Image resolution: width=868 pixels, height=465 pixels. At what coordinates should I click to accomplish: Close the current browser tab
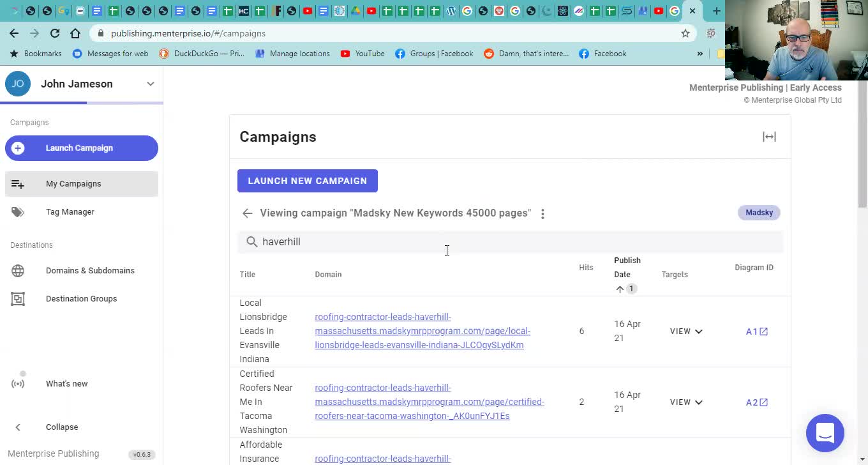pyautogui.click(x=692, y=11)
